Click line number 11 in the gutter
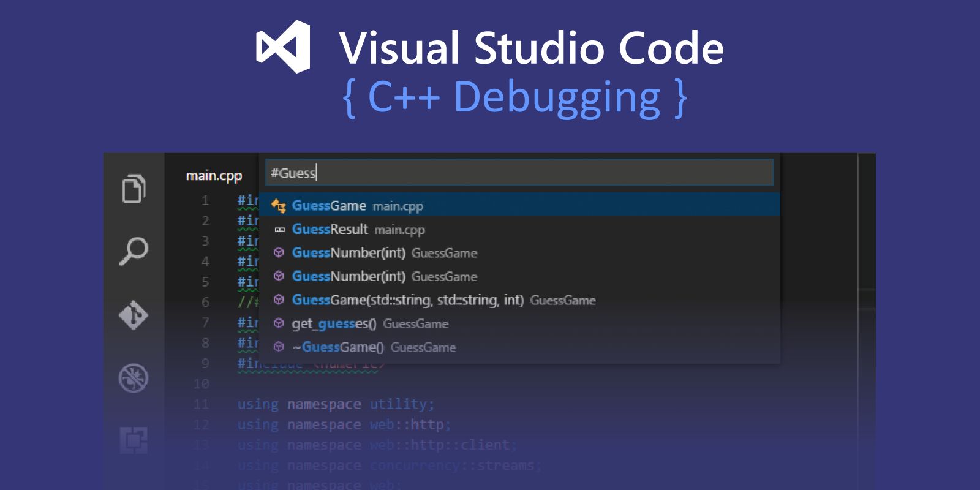980x490 pixels. click(x=202, y=404)
